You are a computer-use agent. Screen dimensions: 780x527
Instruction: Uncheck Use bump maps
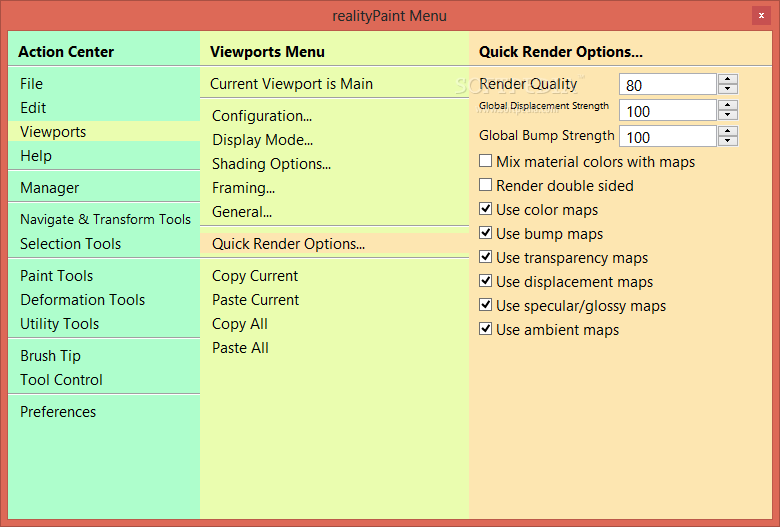(x=486, y=233)
